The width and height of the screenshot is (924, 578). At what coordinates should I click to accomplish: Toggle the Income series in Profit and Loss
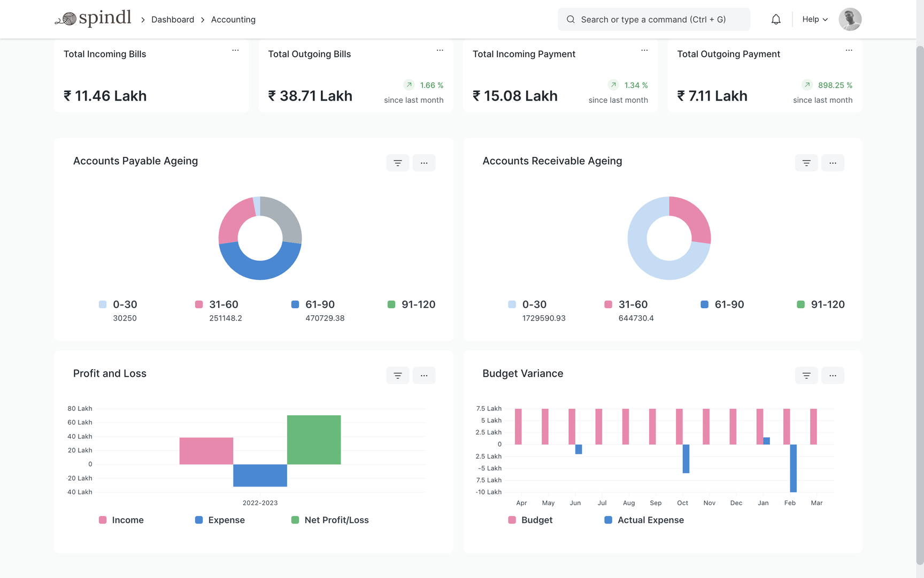(x=121, y=520)
